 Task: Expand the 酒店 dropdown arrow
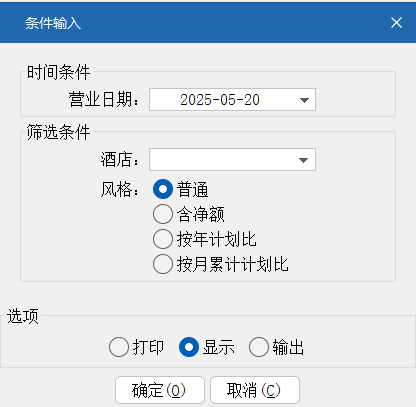point(303,160)
